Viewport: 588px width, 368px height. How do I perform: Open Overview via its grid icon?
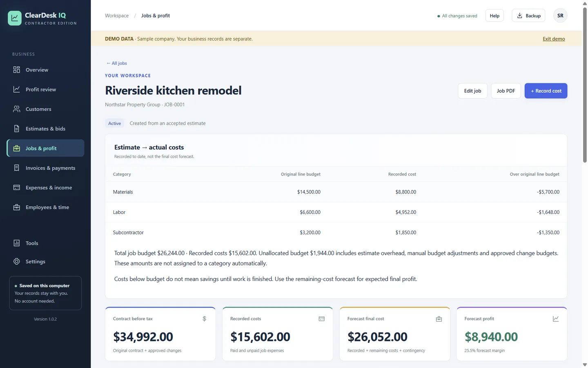click(16, 70)
